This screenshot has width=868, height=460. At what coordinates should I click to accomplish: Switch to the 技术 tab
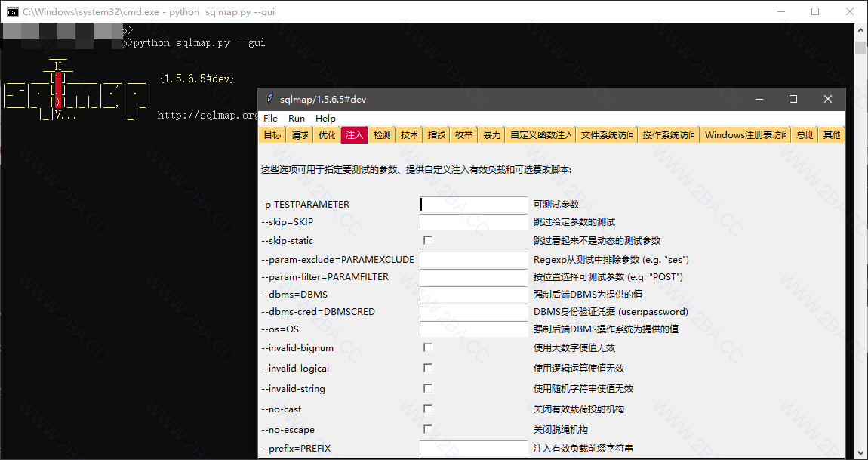pos(409,134)
